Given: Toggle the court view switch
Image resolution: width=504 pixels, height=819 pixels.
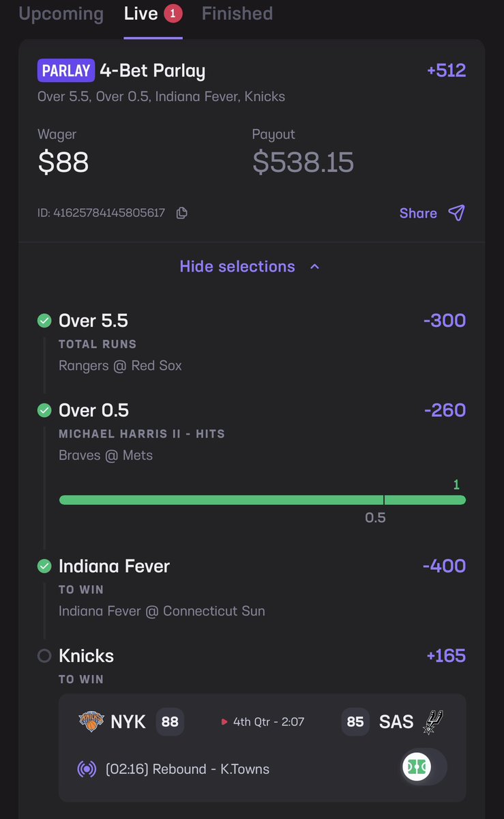Looking at the screenshot, I should [x=423, y=767].
